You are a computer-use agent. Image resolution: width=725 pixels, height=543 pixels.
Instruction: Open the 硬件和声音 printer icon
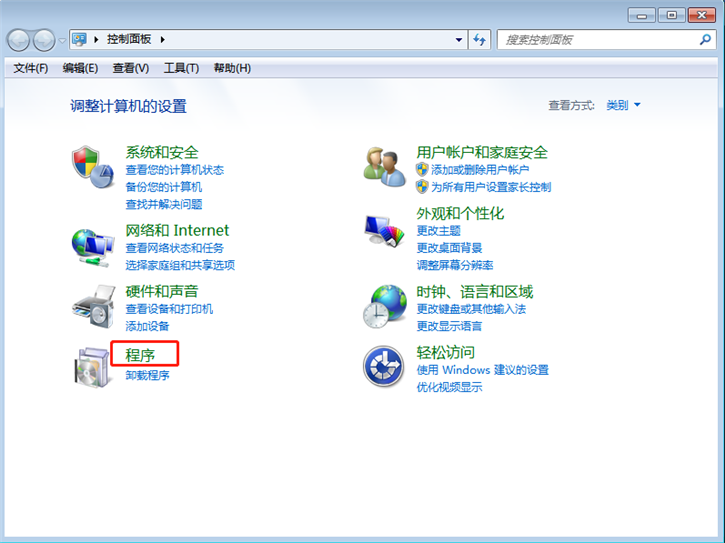point(94,307)
